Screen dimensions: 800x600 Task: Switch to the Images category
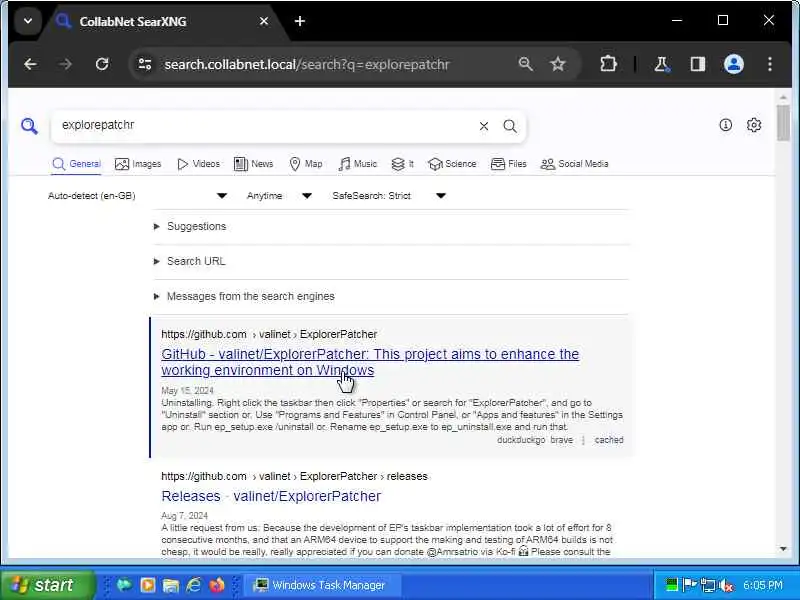click(x=138, y=164)
